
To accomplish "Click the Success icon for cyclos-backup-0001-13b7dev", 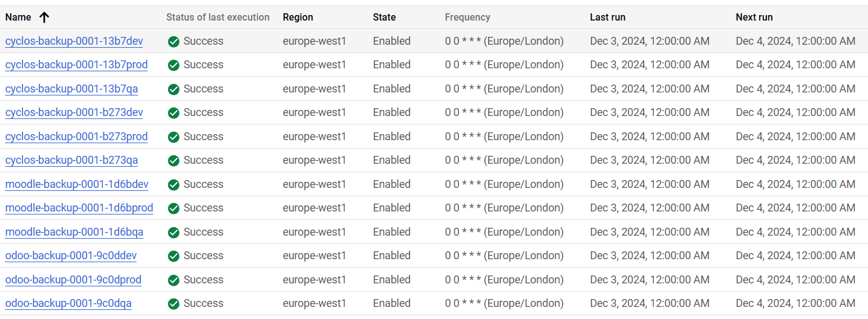I will click(x=174, y=42).
